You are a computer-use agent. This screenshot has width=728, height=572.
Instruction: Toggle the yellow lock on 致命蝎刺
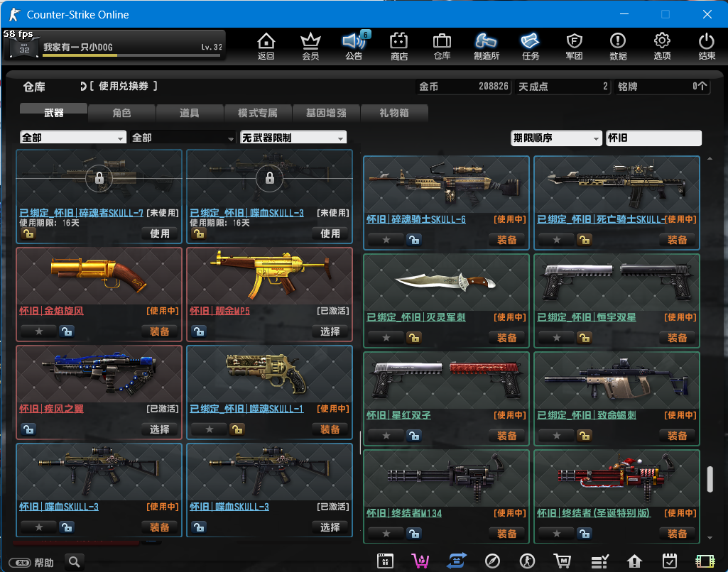click(585, 436)
